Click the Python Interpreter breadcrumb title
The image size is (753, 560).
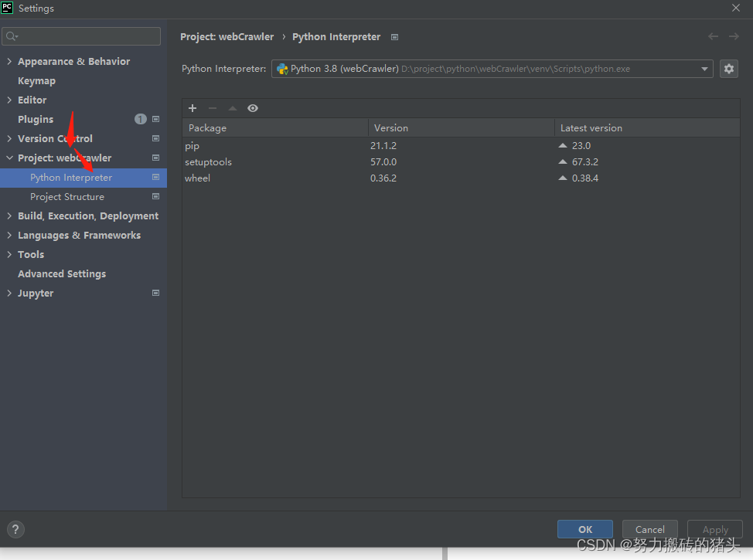336,36
